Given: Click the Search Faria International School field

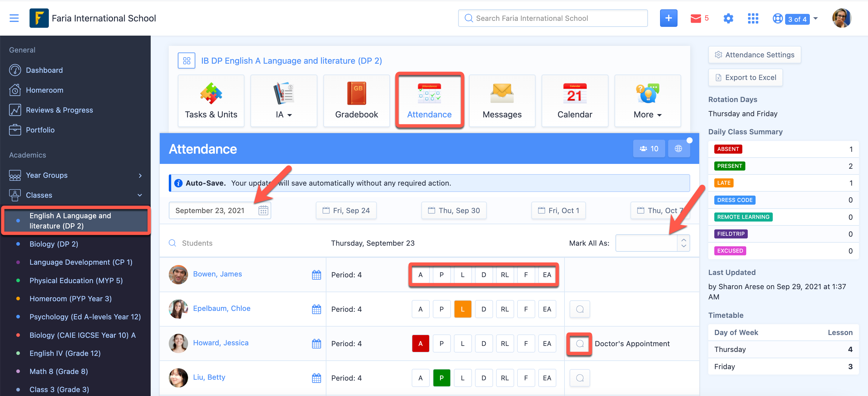Looking at the screenshot, I should tap(553, 18).
